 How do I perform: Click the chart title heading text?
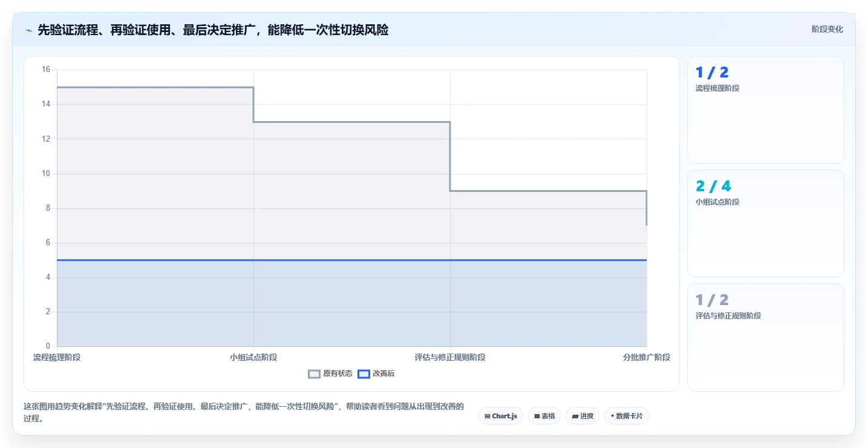tap(213, 30)
